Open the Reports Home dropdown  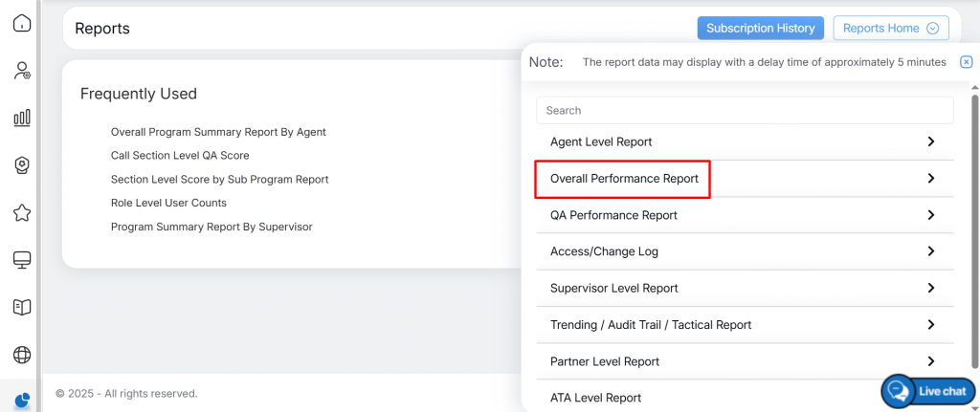pyautogui.click(x=891, y=29)
